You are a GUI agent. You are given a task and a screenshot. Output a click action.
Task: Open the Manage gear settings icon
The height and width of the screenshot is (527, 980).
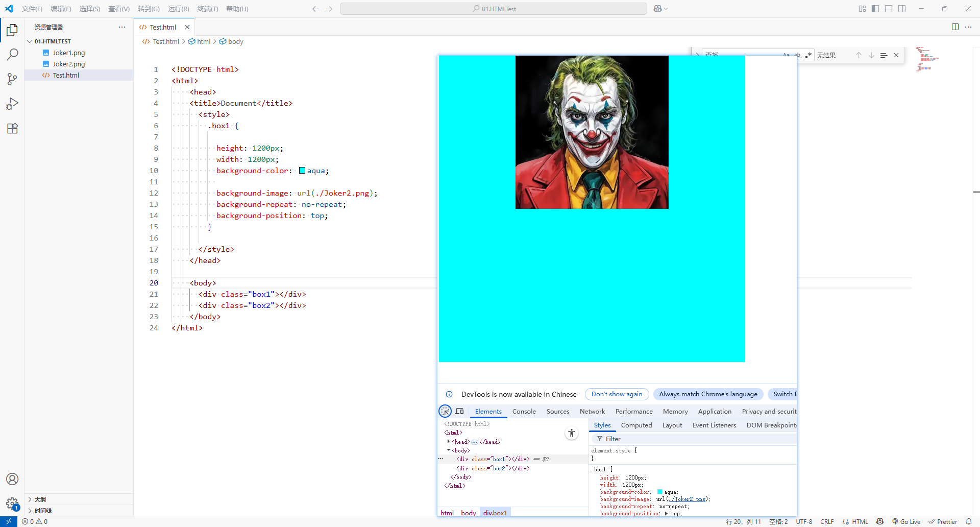point(12,504)
